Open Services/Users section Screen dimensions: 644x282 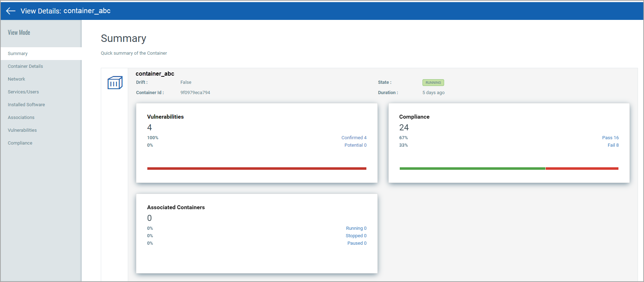(x=41, y=92)
